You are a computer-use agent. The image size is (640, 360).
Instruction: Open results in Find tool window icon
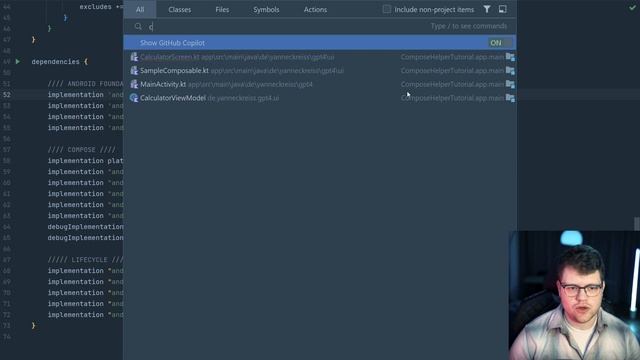(x=502, y=9)
